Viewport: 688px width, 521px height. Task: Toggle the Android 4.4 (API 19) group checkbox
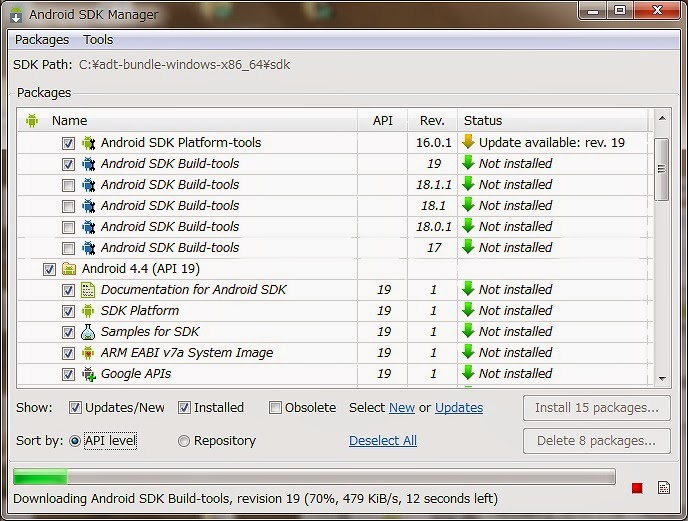pyautogui.click(x=49, y=269)
